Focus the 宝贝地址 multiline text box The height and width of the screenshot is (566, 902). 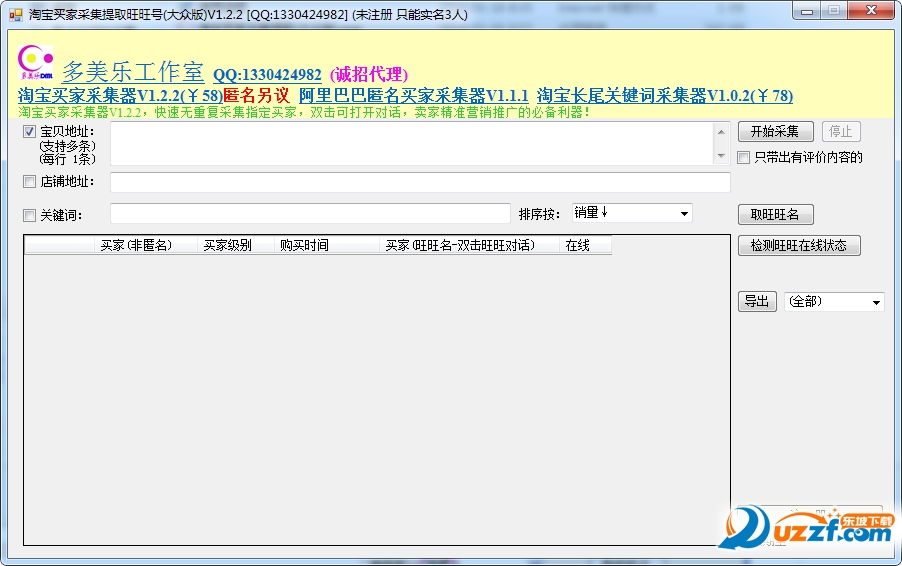click(413, 144)
